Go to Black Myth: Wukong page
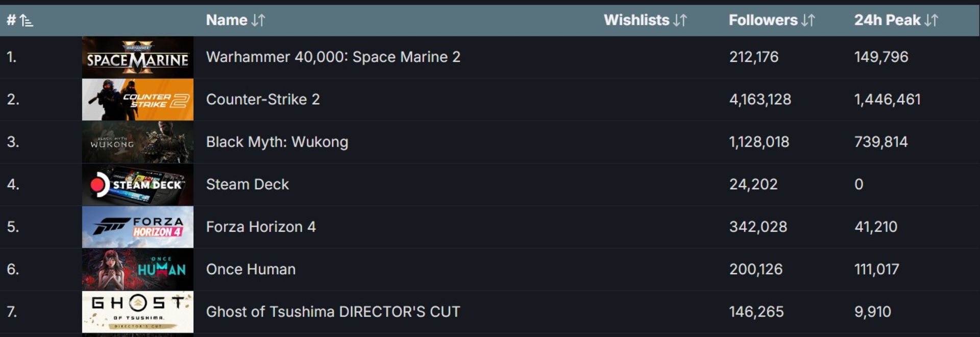 277,141
